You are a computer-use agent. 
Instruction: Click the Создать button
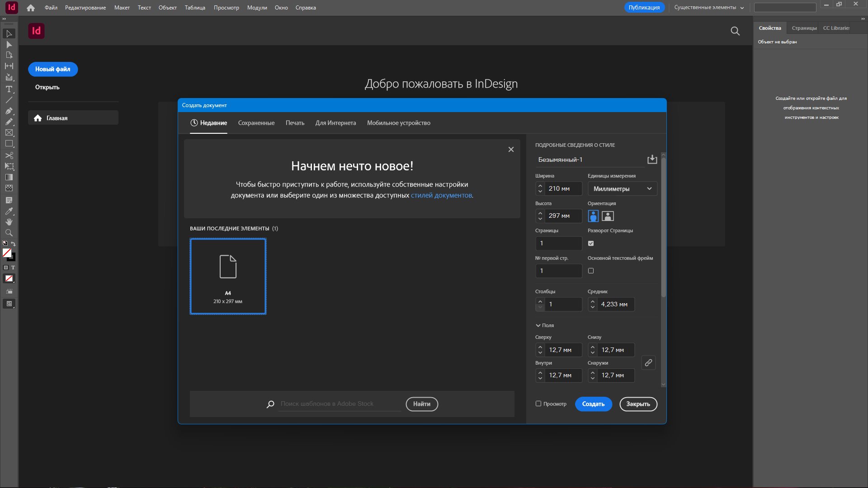coord(593,404)
